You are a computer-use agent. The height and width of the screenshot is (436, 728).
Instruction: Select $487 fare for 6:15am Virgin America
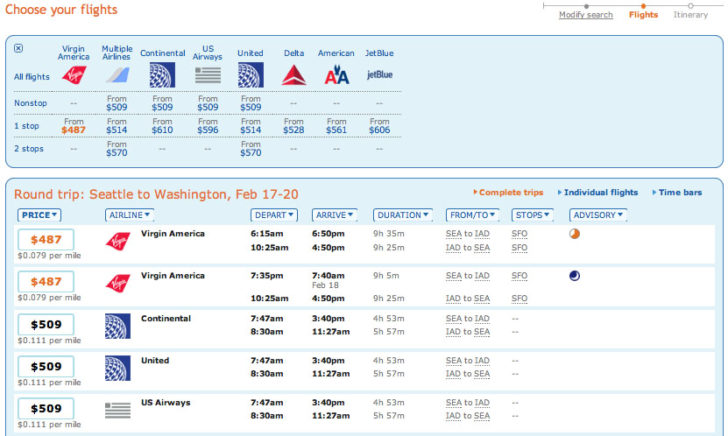tap(46, 240)
